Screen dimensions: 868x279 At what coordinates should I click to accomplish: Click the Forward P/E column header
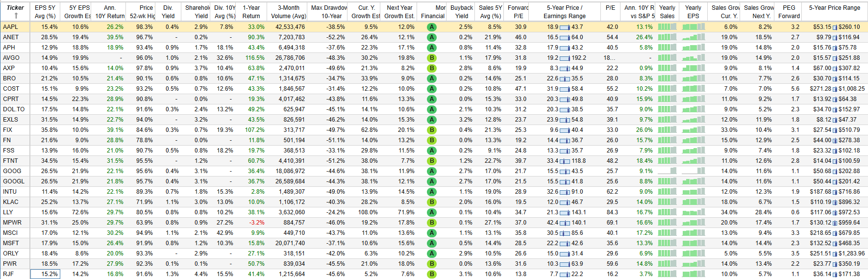click(x=518, y=12)
